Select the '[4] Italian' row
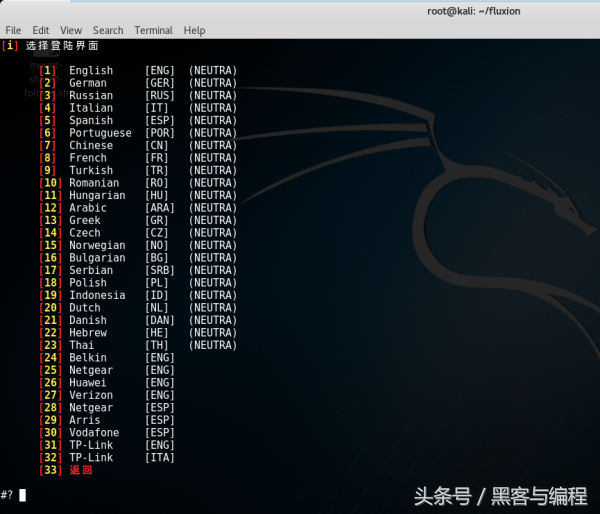 click(x=138, y=108)
